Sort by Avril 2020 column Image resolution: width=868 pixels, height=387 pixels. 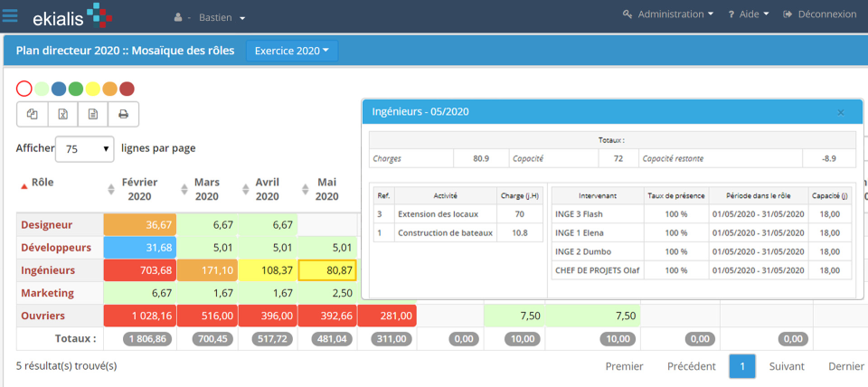click(x=267, y=189)
